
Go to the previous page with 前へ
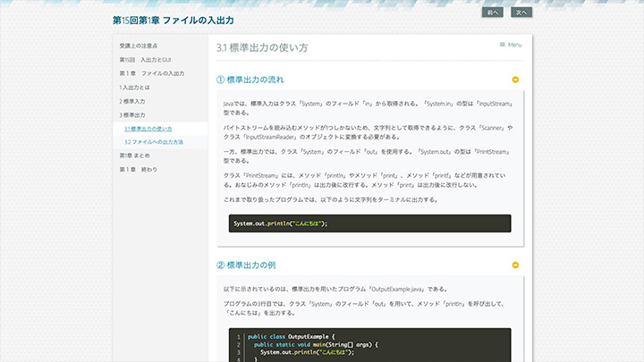click(493, 13)
